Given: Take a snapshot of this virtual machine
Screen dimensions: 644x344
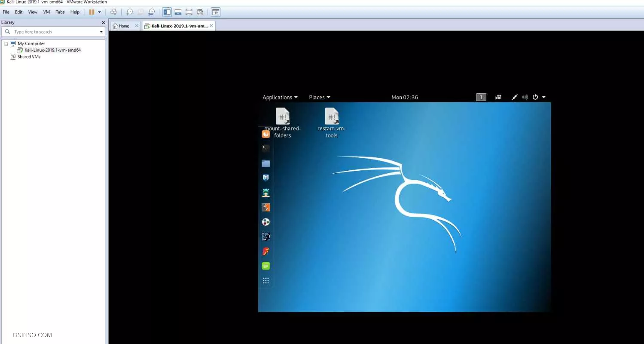Looking at the screenshot, I should (129, 12).
